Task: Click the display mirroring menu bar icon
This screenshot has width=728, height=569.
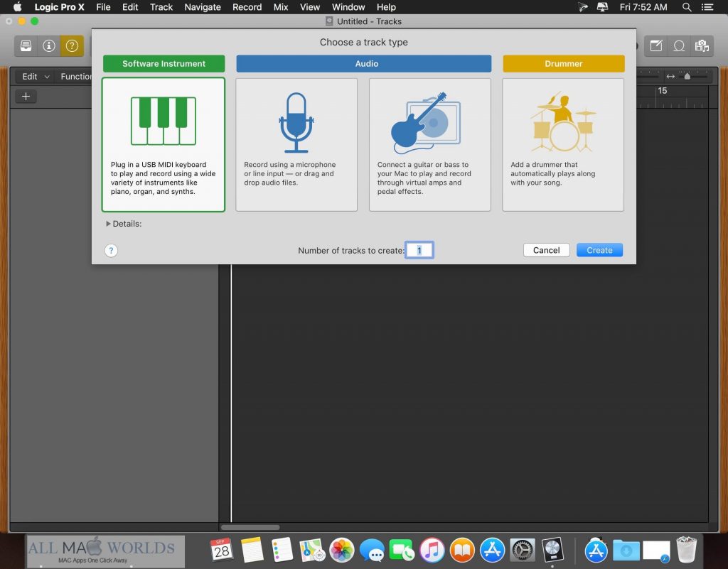Action: pyautogui.click(x=602, y=7)
